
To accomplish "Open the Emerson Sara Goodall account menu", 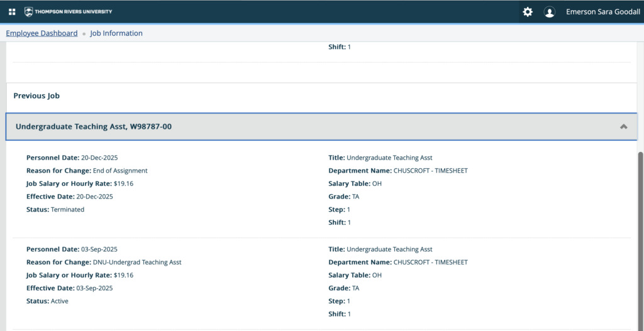I will pyautogui.click(x=601, y=12).
